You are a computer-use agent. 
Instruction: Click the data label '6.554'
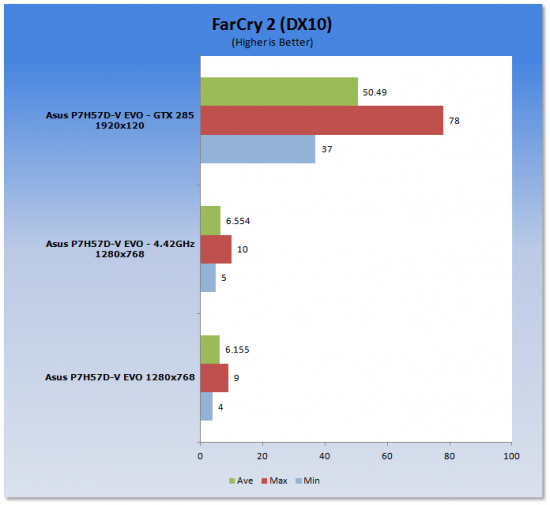pos(238,221)
